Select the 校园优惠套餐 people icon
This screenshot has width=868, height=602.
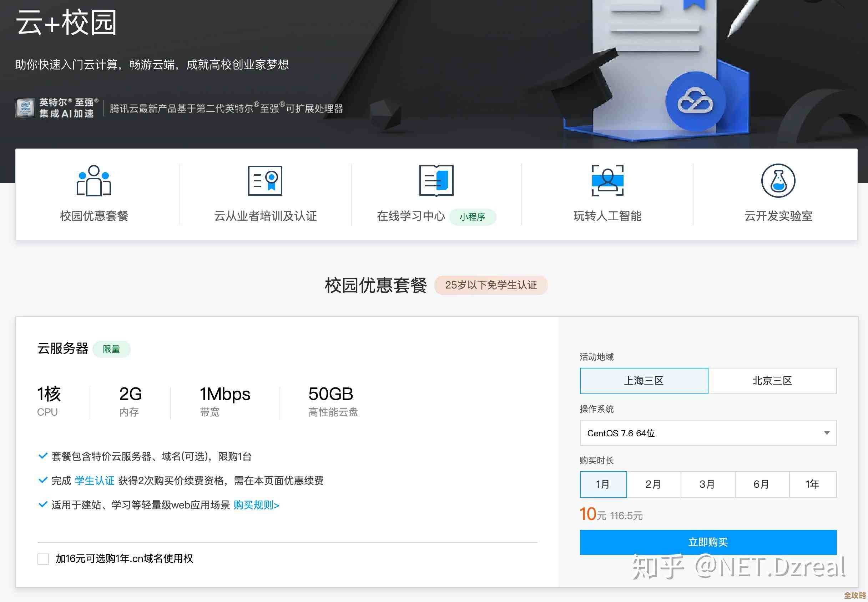click(93, 180)
